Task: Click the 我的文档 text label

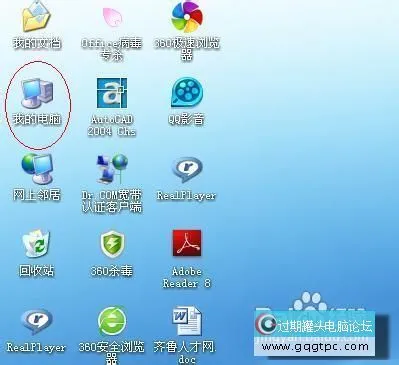Action: [37, 43]
